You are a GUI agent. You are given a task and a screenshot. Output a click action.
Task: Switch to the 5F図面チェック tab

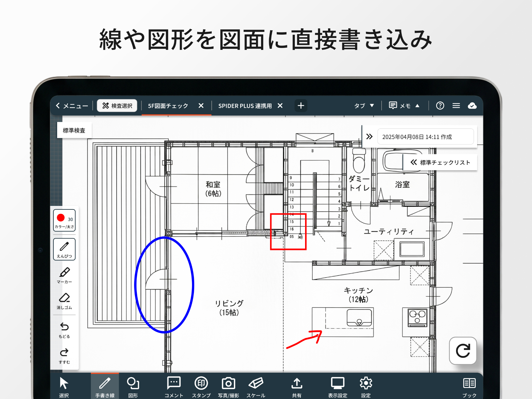click(x=168, y=106)
